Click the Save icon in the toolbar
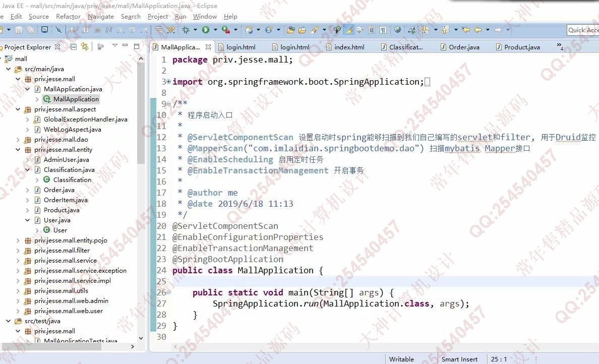The image size is (599, 364). pyautogui.click(x=19, y=30)
